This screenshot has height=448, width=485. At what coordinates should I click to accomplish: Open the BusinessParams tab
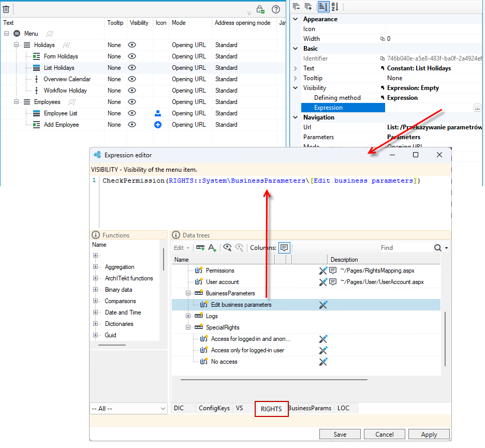[310, 408]
